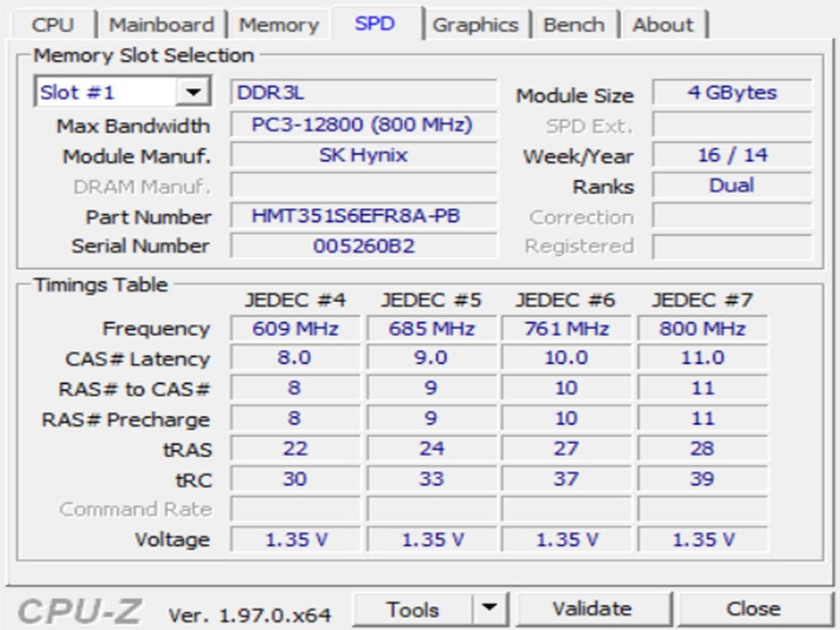Click the 609 MHz frequency cell
840x630 pixels.
[x=295, y=329]
